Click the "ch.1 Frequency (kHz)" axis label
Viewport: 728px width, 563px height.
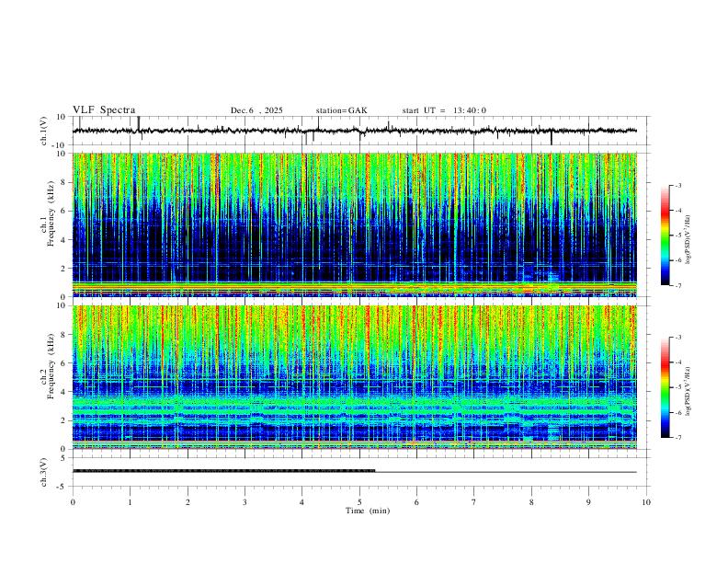click(x=48, y=215)
